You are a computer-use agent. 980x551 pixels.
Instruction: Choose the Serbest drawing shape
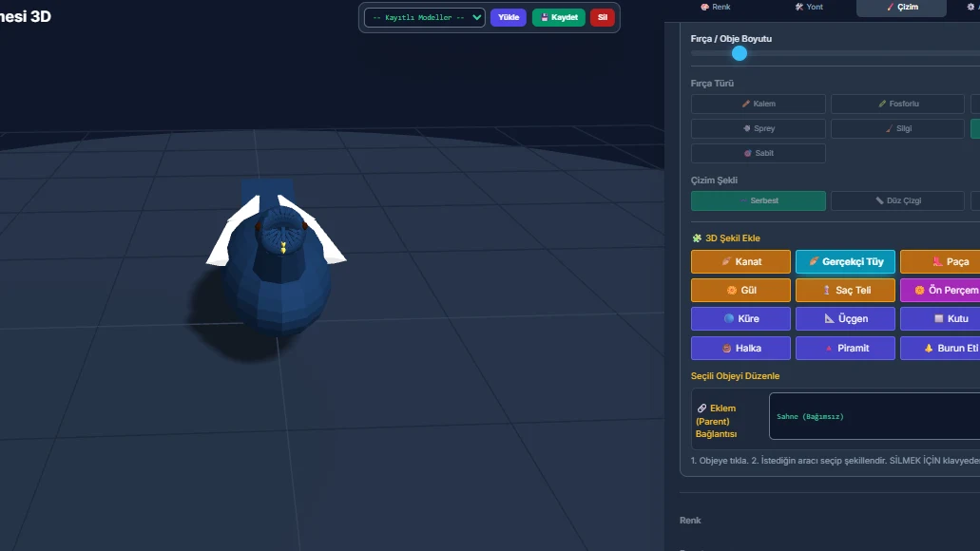tap(759, 200)
